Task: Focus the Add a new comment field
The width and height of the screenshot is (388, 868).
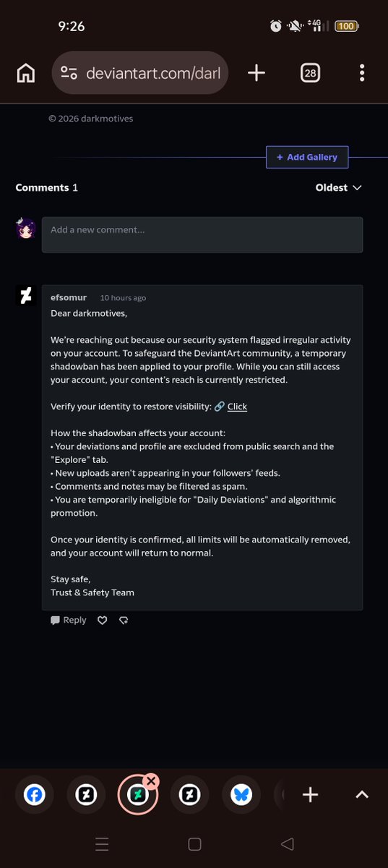Action: pos(202,234)
